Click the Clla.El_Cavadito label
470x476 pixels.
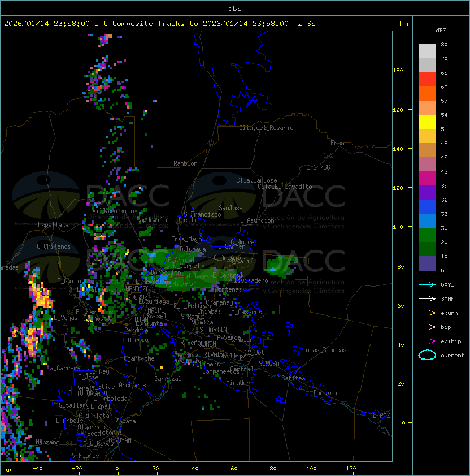(285, 187)
